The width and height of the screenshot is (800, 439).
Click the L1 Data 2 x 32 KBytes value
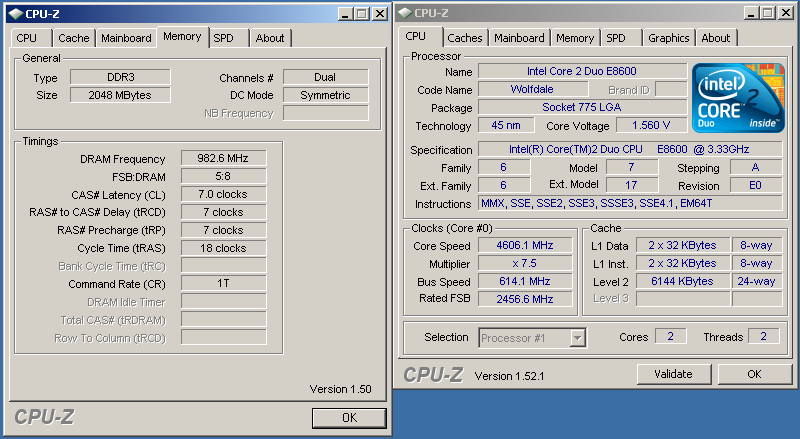tap(683, 245)
